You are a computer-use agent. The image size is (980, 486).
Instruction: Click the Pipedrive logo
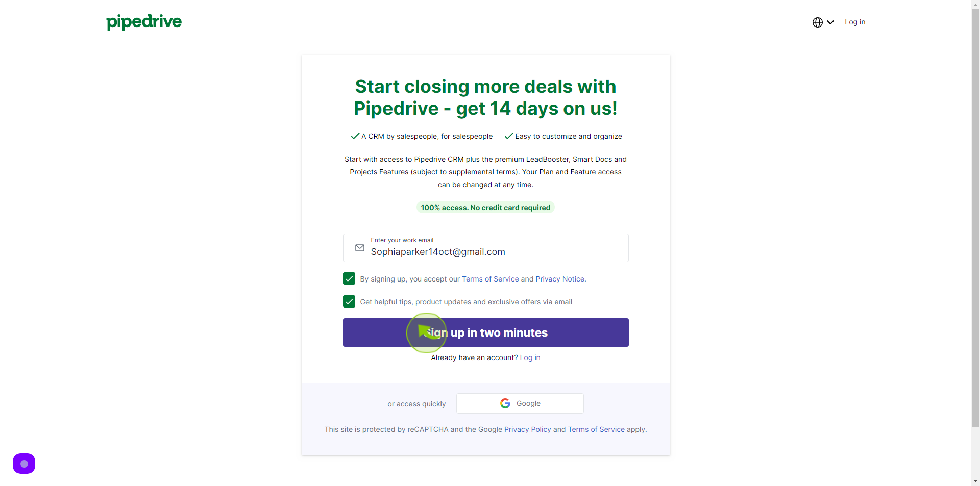click(144, 22)
